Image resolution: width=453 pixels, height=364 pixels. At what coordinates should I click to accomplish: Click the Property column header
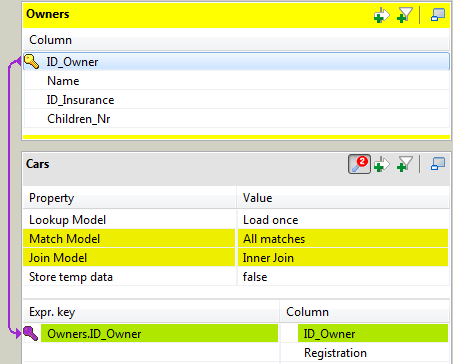[x=129, y=198]
